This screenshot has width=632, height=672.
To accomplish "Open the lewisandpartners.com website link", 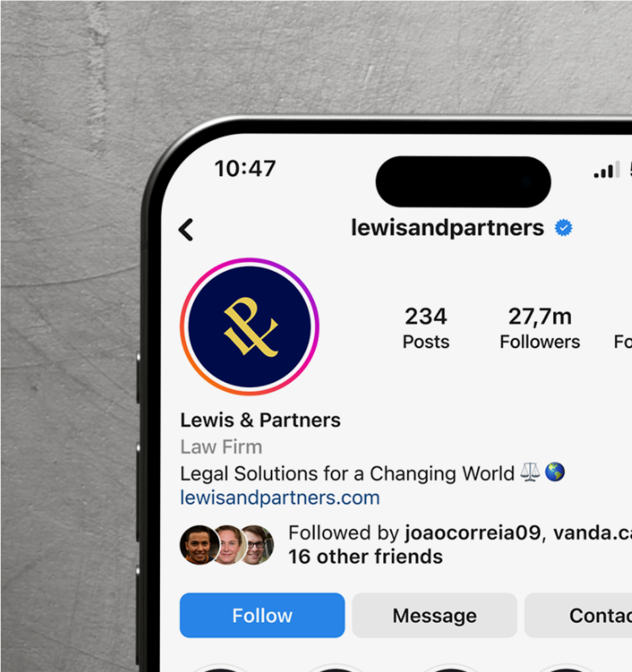I will point(280,498).
